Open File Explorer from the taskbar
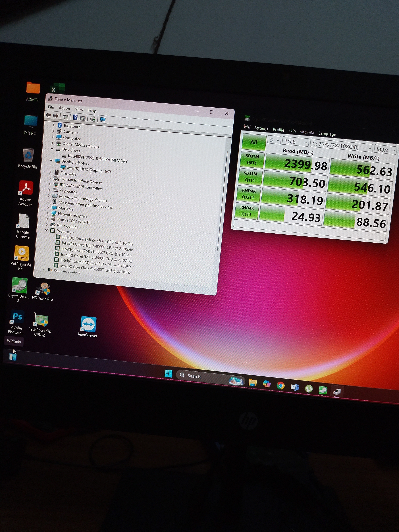Viewport: 399px width, 532px height. 253,382
